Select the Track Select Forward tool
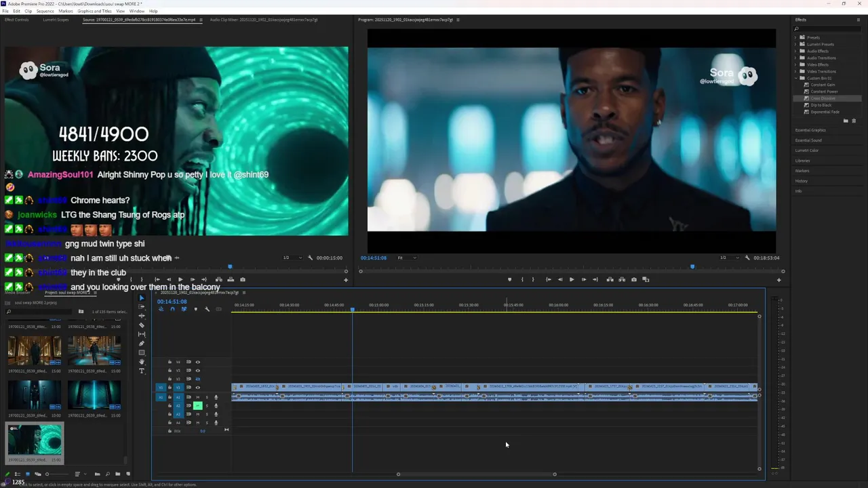The height and width of the screenshot is (488, 868). coord(142,306)
